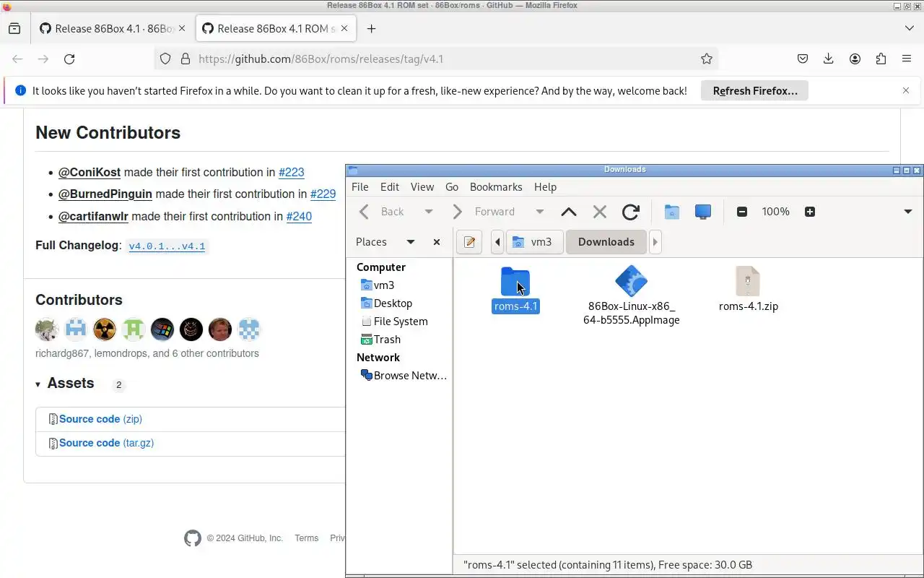This screenshot has width=924, height=578.
Task: Go to home folder via toolbar icon
Action: (x=672, y=212)
